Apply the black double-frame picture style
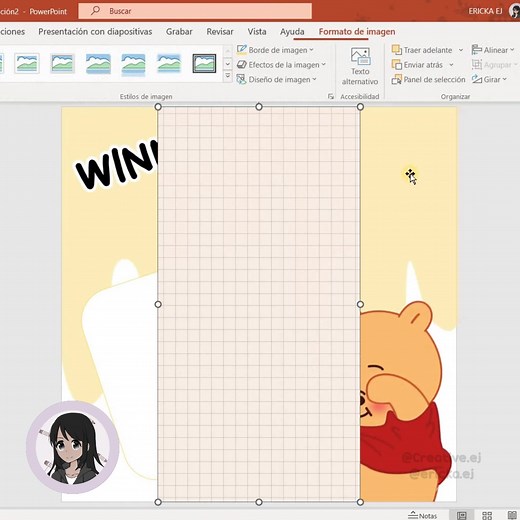520x520 pixels. click(x=204, y=63)
